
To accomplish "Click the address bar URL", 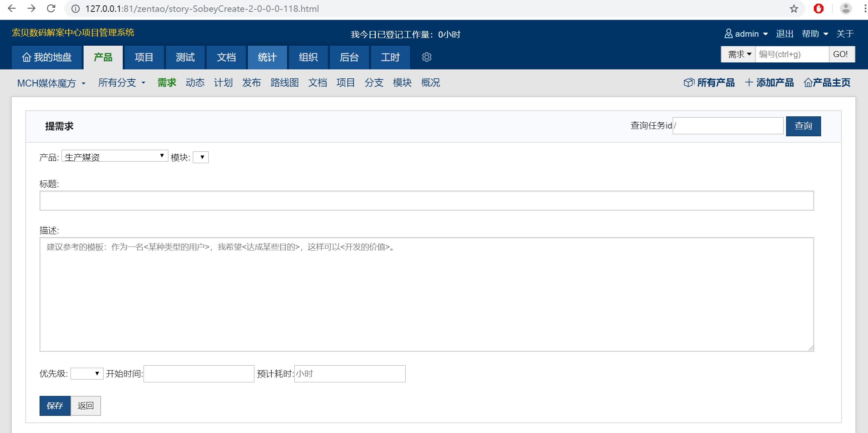I will 202,9.
